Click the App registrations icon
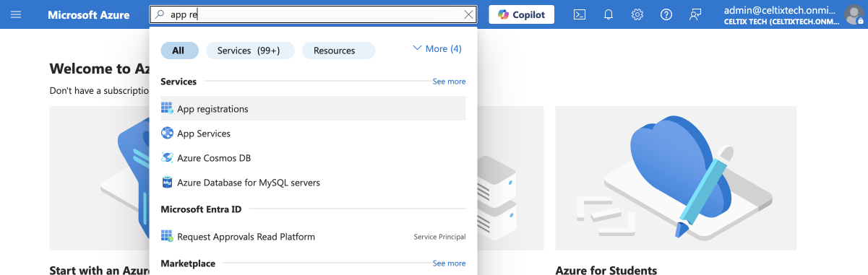 coord(167,109)
